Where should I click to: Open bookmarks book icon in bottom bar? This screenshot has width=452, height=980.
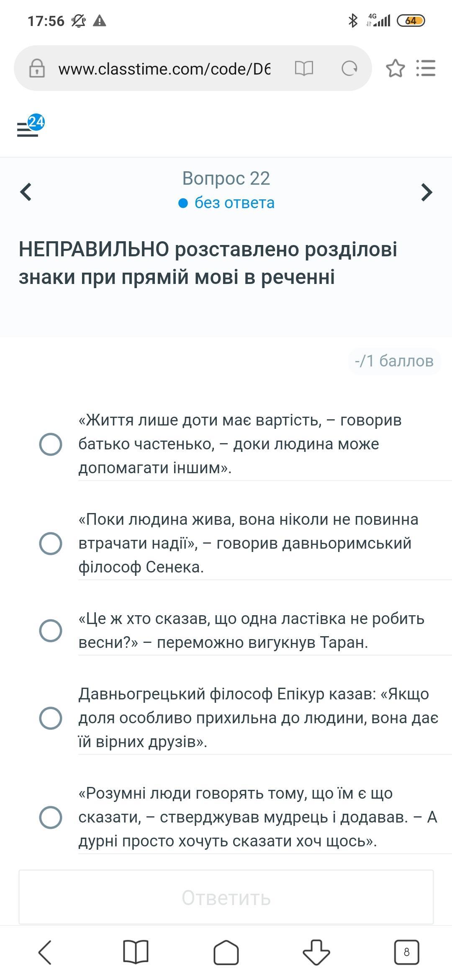[136, 952]
